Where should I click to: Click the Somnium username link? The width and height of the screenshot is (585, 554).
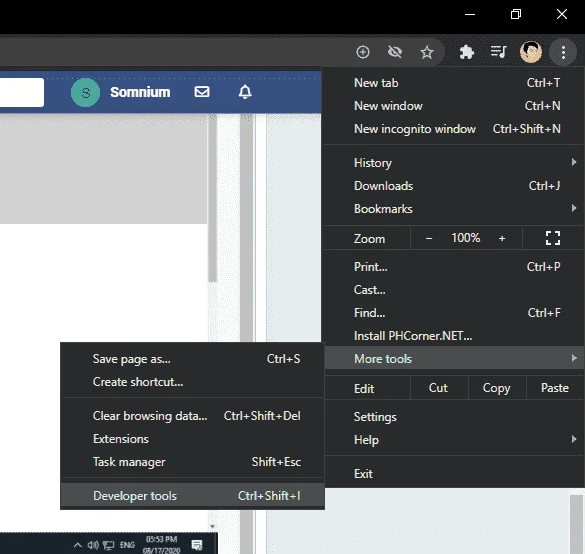pyautogui.click(x=140, y=92)
